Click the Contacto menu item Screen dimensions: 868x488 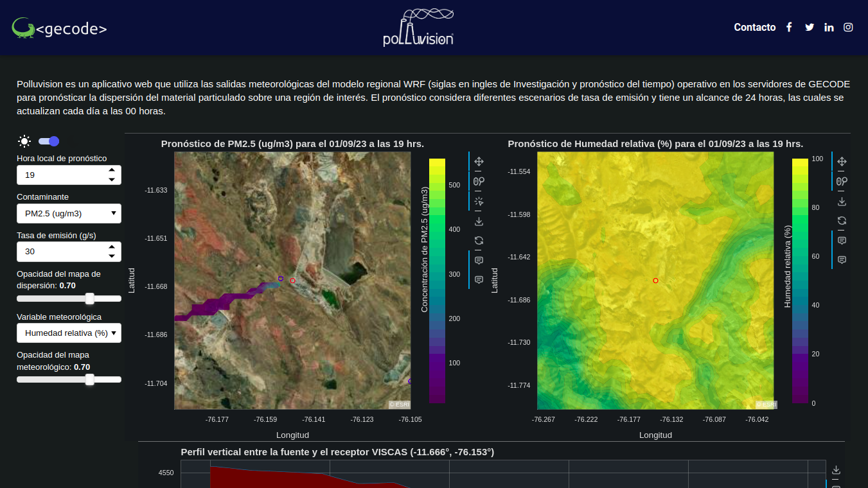(754, 27)
